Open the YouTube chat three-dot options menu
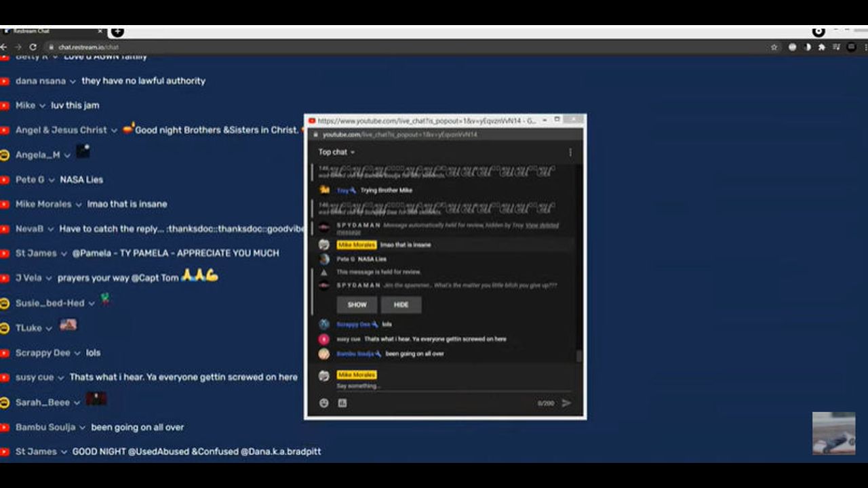This screenshot has width=868, height=488. 570,152
